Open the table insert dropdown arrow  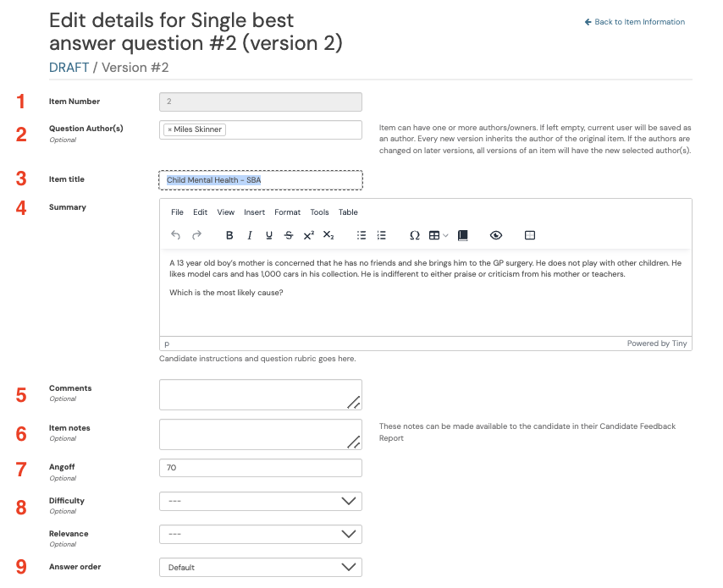(445, 235)
